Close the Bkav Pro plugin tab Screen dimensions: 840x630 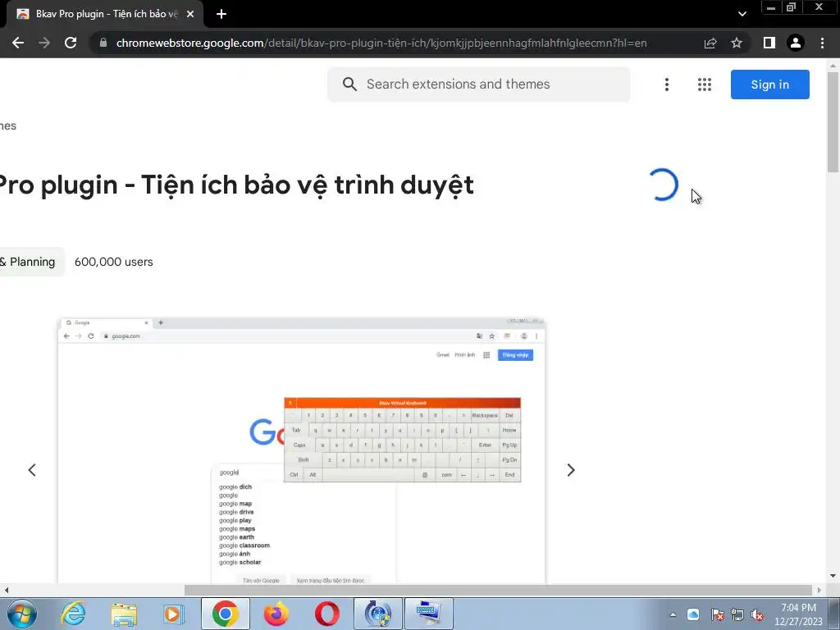pos(190,14)
